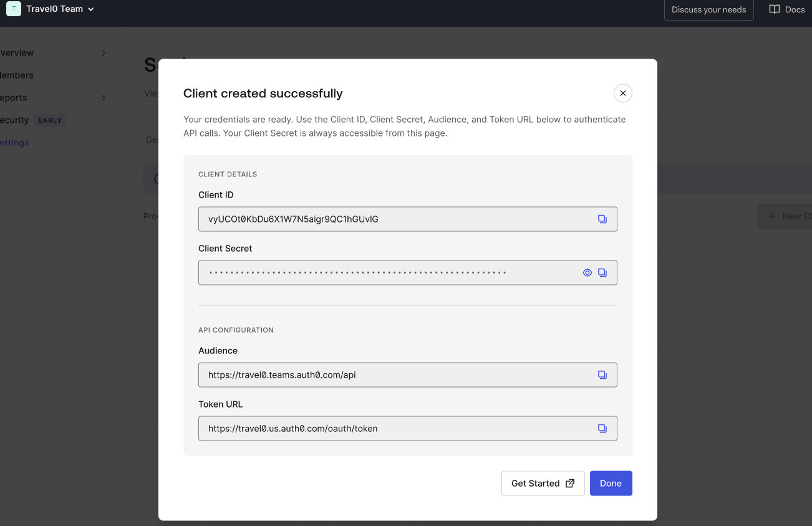Copy the Audience URL

coord(602,375)
